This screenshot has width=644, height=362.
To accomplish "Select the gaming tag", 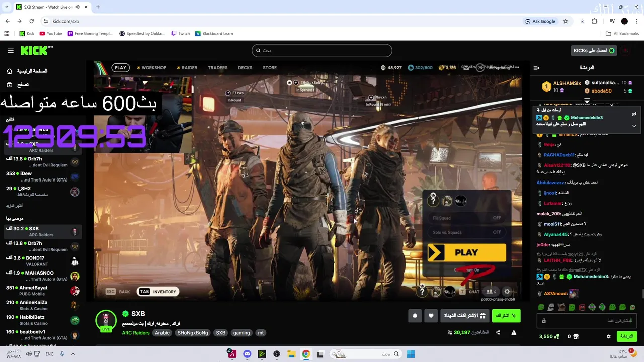I will (x=242, y=333).
